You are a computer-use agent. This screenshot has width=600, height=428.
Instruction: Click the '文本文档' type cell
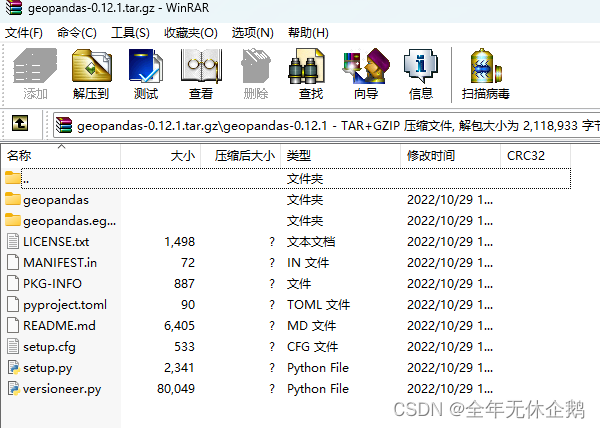click(311, 242)
